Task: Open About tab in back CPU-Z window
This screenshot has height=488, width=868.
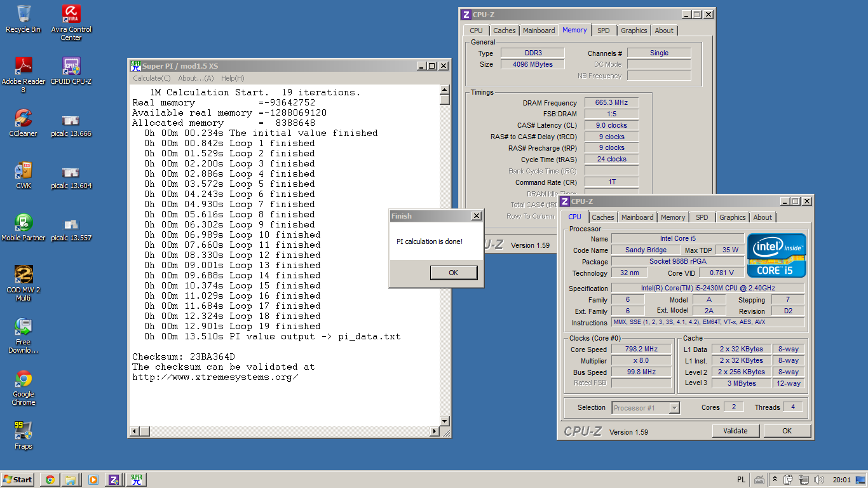Action: [664, 30]
